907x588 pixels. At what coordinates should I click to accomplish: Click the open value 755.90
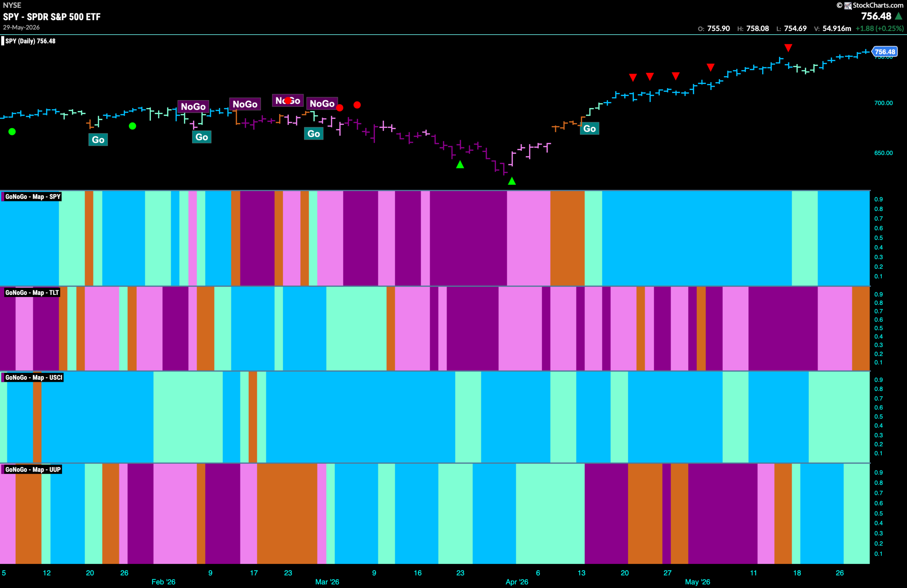(719, 29)
